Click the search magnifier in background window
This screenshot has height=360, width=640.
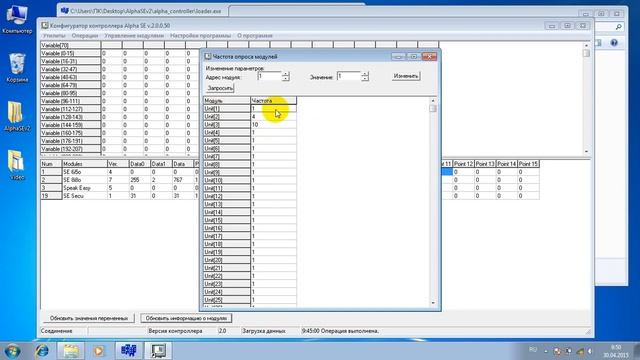tap(618, 27)
